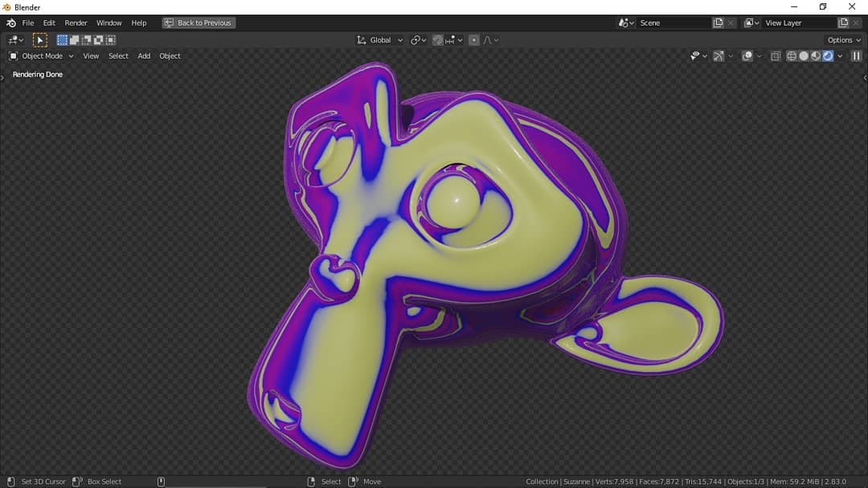Viewport: 868px width, 488px height.
Task: Open the Window menu
Action: 109,23
